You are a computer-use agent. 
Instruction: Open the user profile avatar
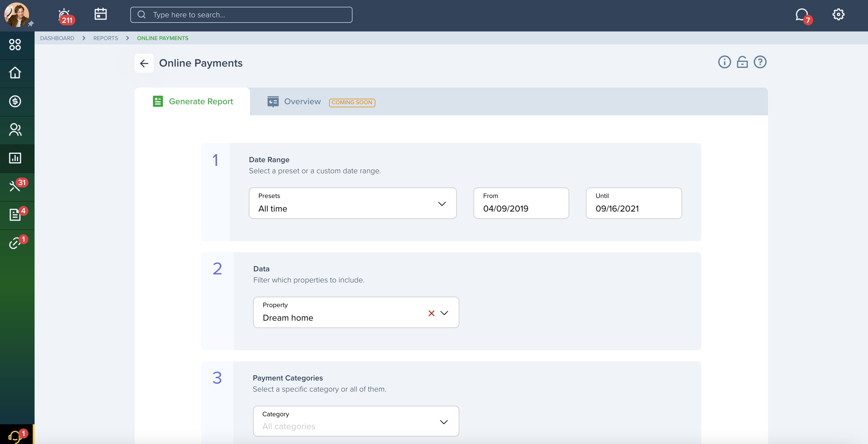(16, 15)
